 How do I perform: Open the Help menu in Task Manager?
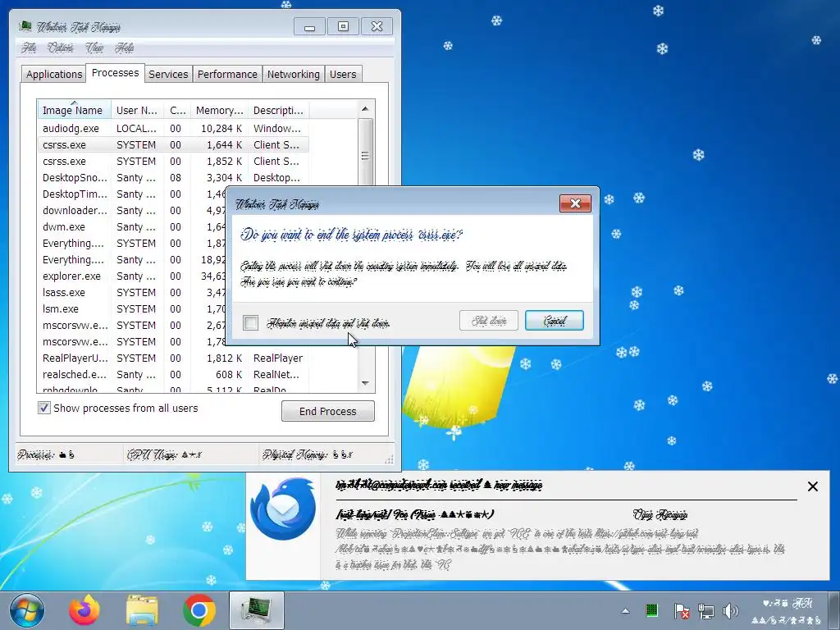(125, 48)
